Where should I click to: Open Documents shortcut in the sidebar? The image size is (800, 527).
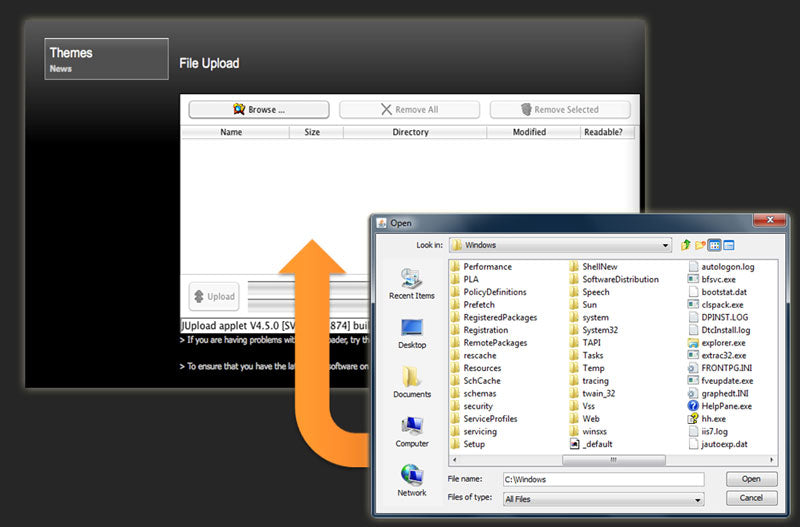coord(411,382)
